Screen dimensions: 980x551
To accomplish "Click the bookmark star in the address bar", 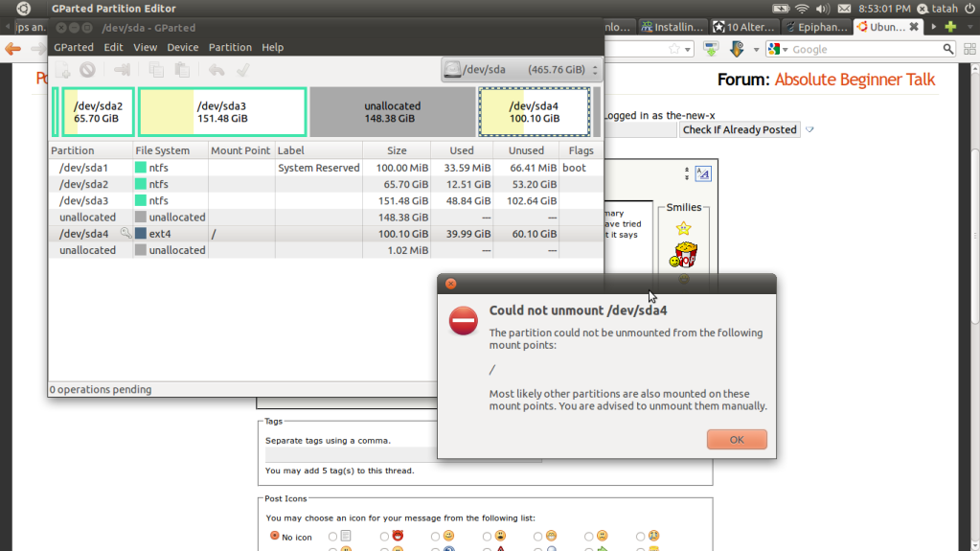I will 674,49.
